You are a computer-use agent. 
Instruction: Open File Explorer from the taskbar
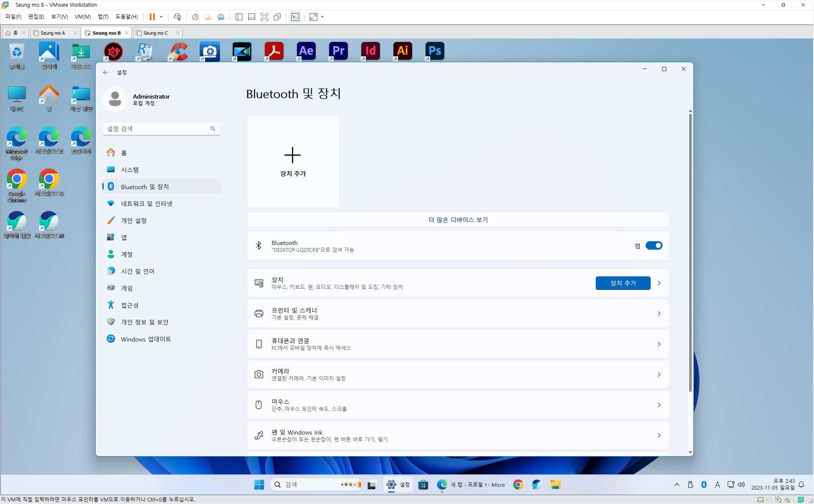click(x=555, y=485)
